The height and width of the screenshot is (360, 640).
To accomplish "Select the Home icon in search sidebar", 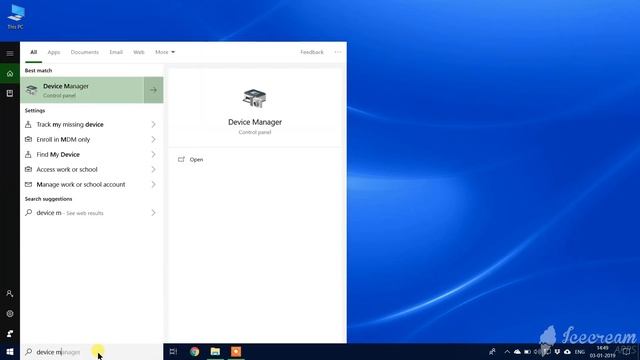I will 10,73.
